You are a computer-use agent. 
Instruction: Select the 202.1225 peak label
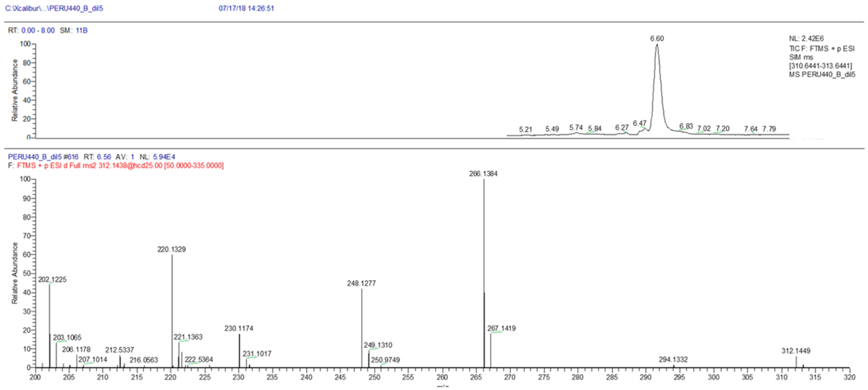click(x=52, y=279)
